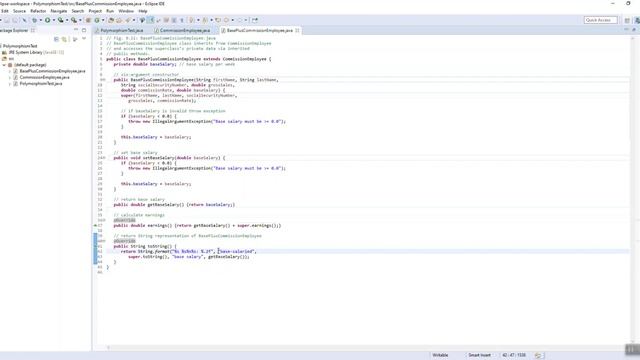Click the @Override annotation on line 36
The image size is (640, 360).
(124, 220)
